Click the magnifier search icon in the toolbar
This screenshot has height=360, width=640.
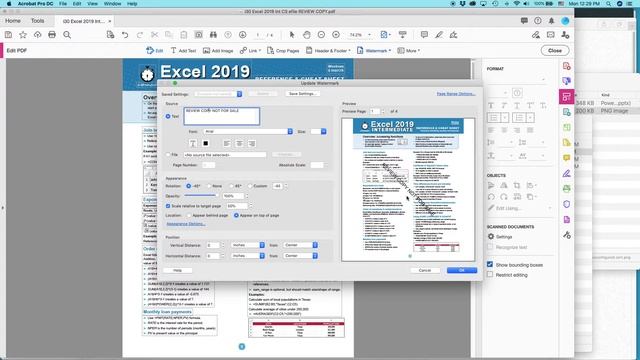pyautogui.click(x=67, y=35)
